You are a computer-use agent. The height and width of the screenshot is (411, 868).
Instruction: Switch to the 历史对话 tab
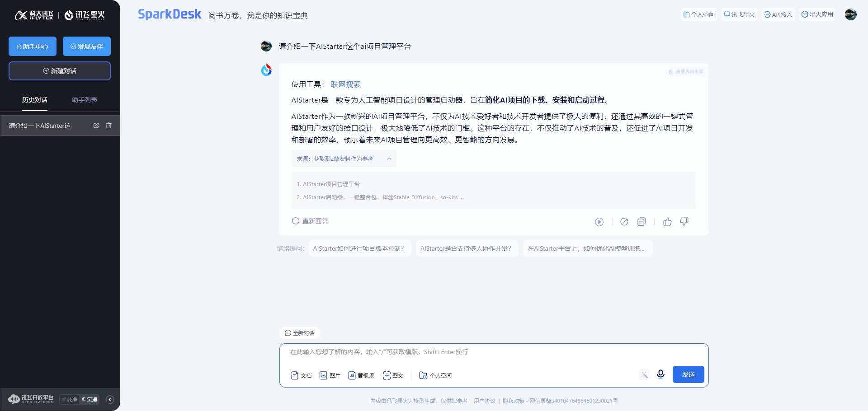(35, 100)
